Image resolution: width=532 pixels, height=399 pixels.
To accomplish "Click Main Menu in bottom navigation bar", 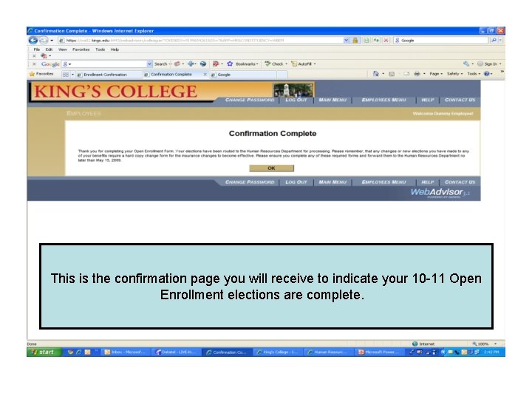I will [332, 183].
